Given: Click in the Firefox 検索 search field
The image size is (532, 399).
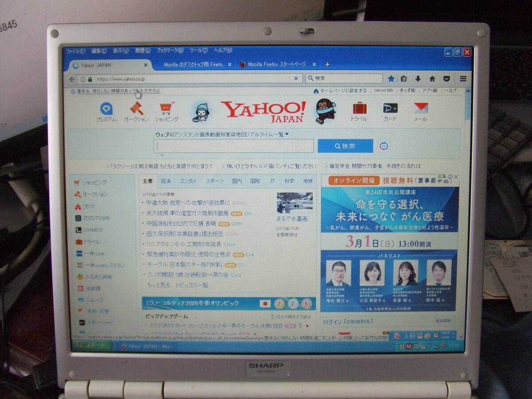Looking at the screenshot, I should (344, 78).
